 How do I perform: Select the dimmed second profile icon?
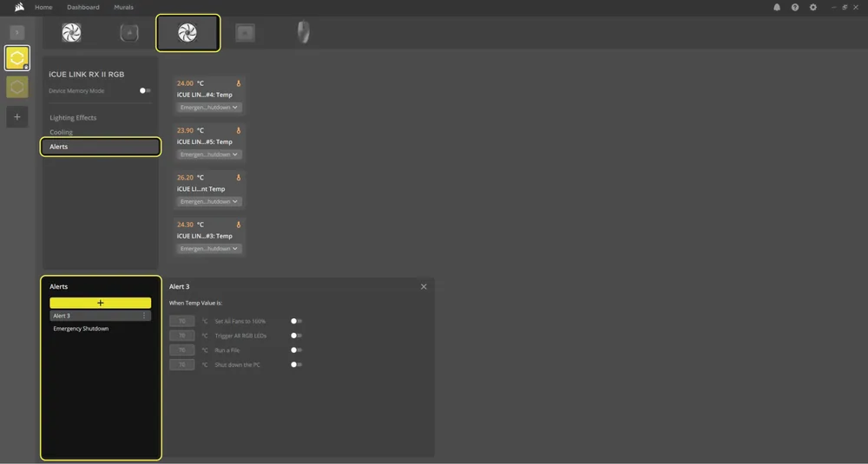point(17,87)
